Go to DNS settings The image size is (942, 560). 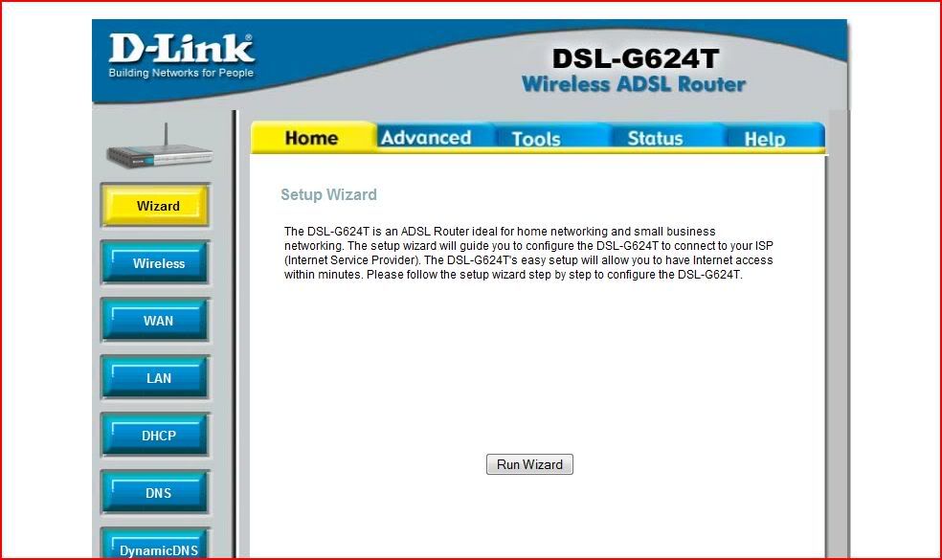click(156, 492)
